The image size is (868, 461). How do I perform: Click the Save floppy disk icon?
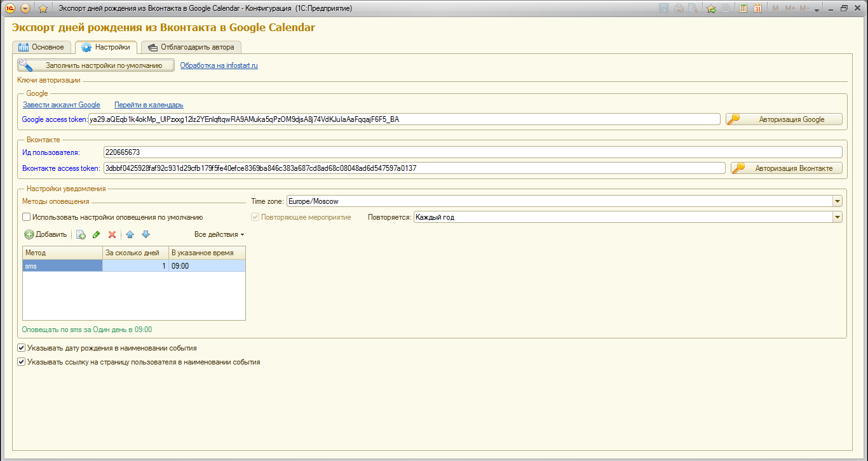pyautogui.click(x=664, y=8)
